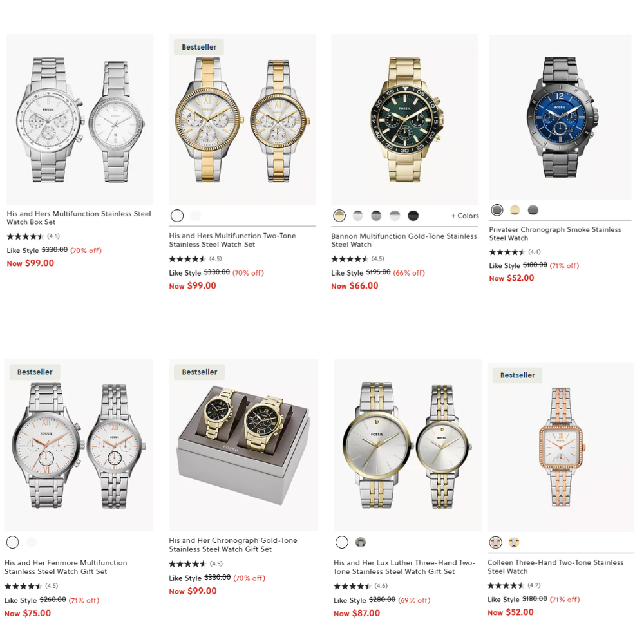This screenshot has height=644, width=644.
Task: Open His and Hers Multifunction Watch Box Set
Action: click(x=79, y=218)
